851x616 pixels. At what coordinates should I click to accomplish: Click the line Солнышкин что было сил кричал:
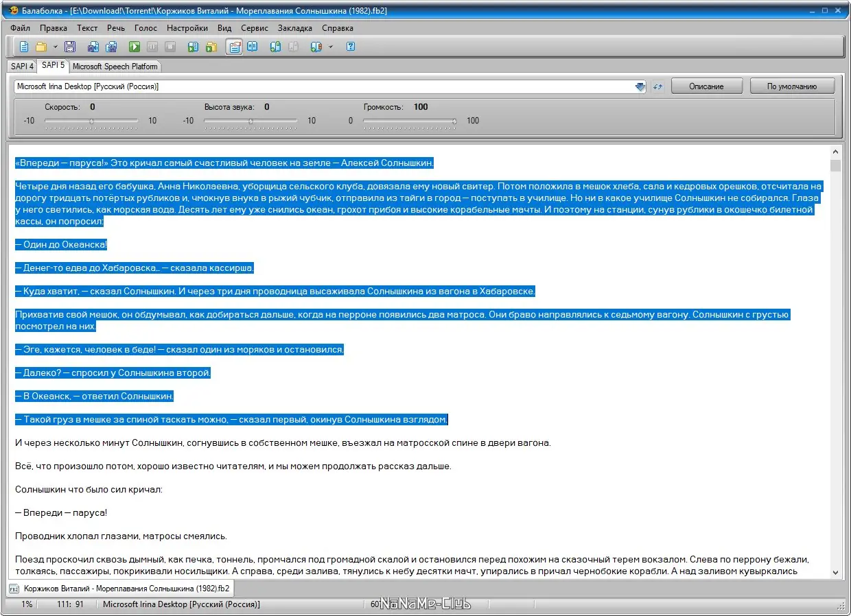89,489
